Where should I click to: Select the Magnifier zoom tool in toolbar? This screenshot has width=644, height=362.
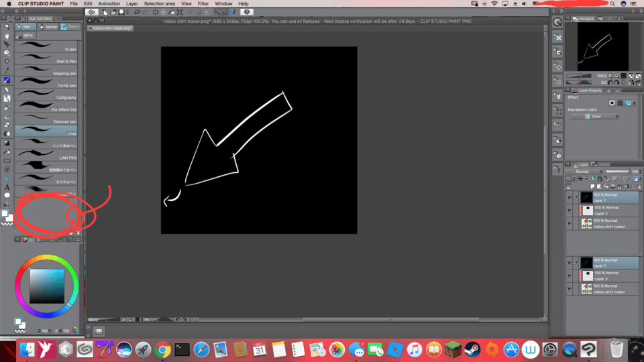(7, 27)
